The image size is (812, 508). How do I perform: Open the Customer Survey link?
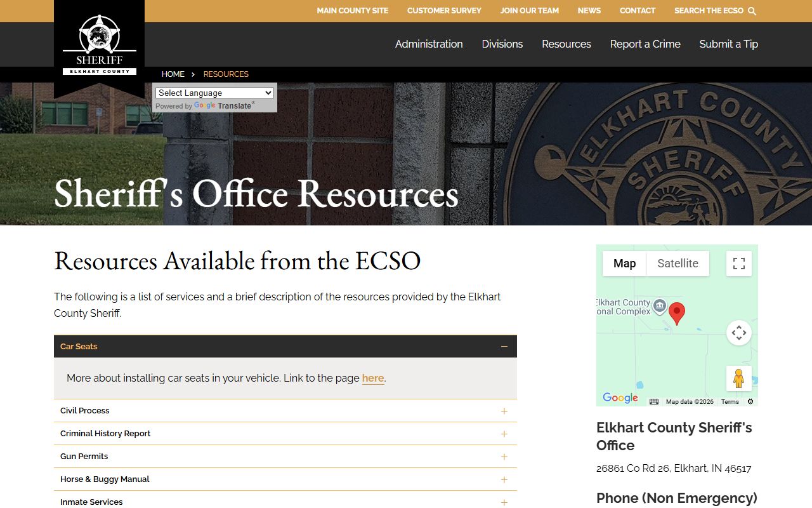pyautogui.click(x=444, y=11)
